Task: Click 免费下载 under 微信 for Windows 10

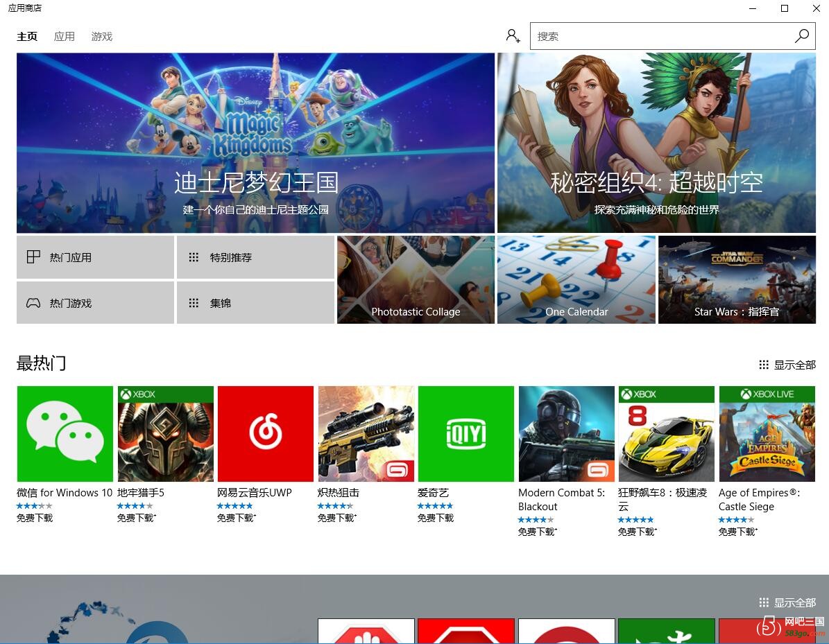Action: click(35, 519)
